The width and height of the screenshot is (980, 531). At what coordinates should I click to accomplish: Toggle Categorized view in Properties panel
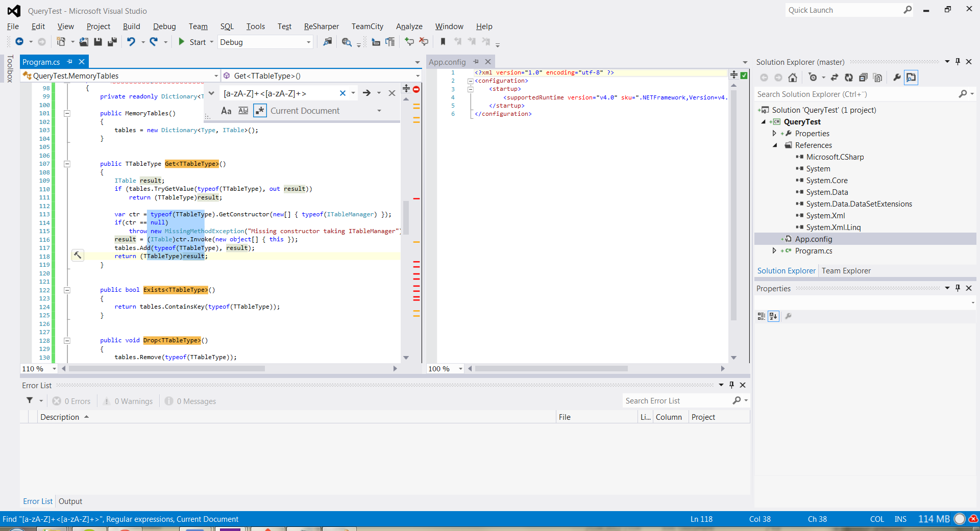tap(761, 316)
